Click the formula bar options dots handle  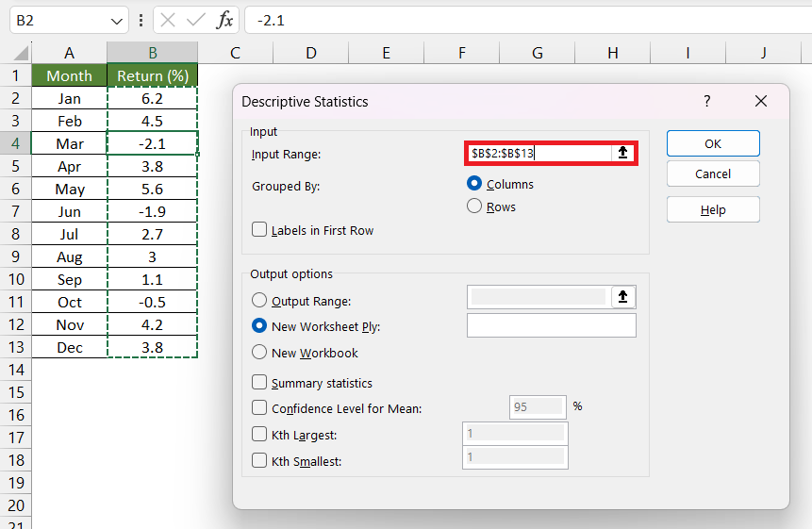141,20
